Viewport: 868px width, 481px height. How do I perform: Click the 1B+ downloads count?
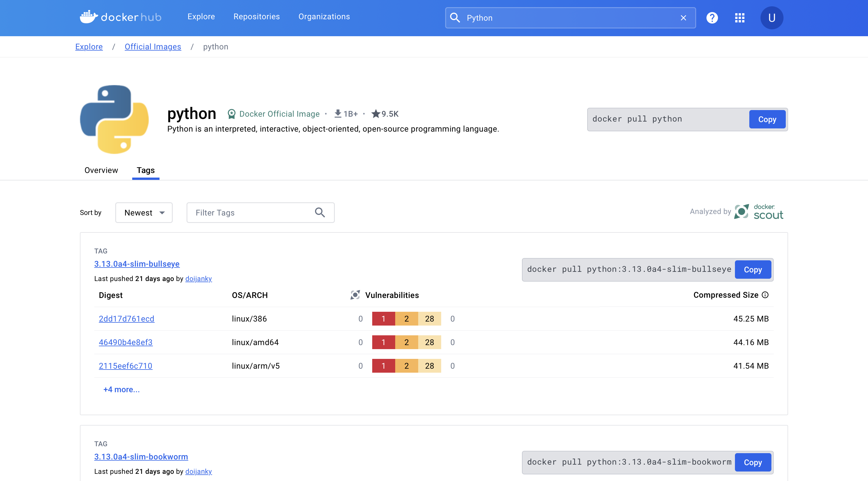(350, 114)
